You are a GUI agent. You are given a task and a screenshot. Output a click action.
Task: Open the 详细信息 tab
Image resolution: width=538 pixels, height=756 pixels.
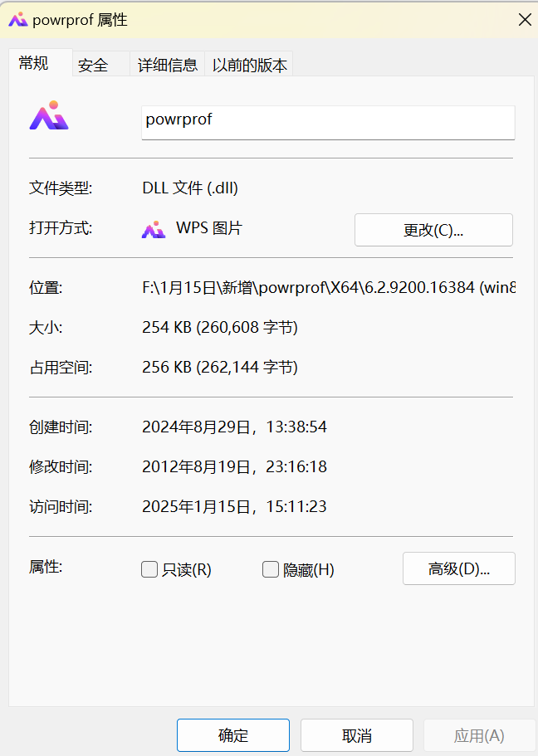[168, 64]
